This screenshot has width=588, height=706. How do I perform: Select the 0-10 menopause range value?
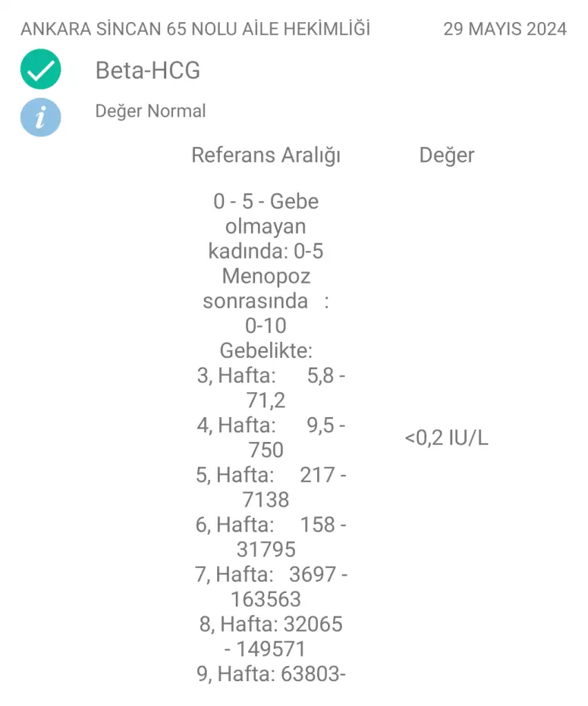[x=265, y=325]
